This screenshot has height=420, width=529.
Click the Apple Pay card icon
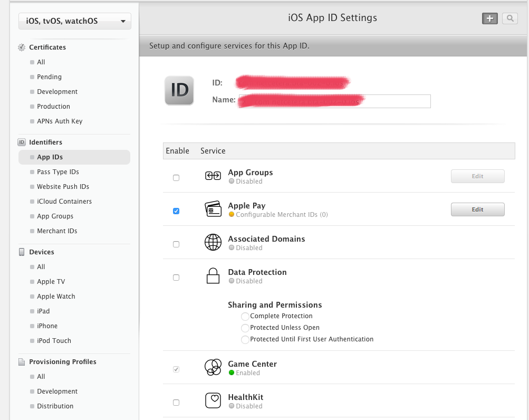(213, 209)
